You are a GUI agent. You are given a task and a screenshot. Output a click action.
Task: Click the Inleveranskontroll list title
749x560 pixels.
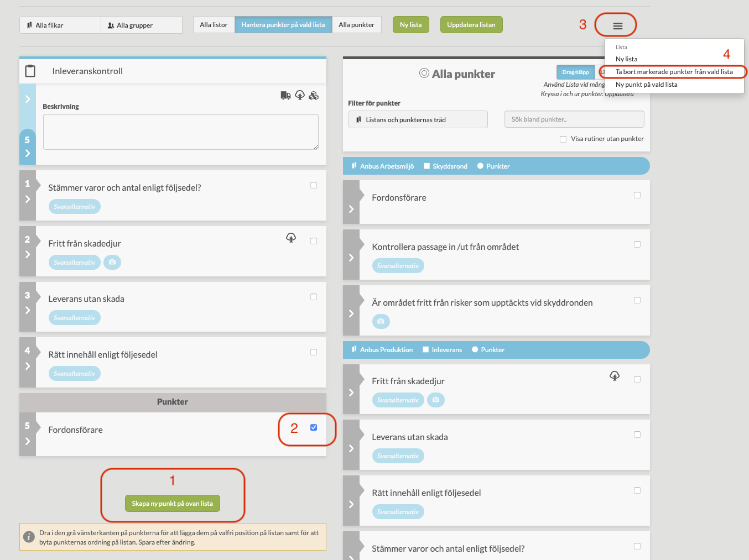point(87,71)
